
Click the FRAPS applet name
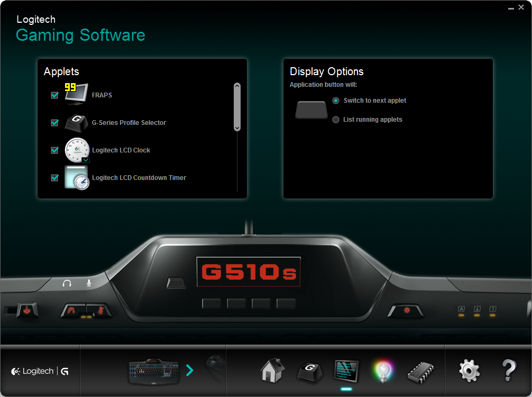102,95
